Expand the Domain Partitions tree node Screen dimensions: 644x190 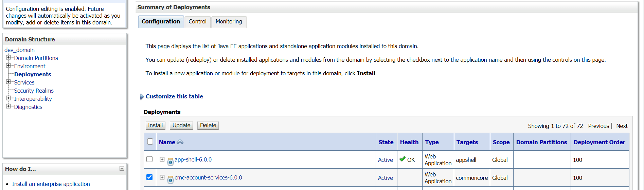point(8,57)
